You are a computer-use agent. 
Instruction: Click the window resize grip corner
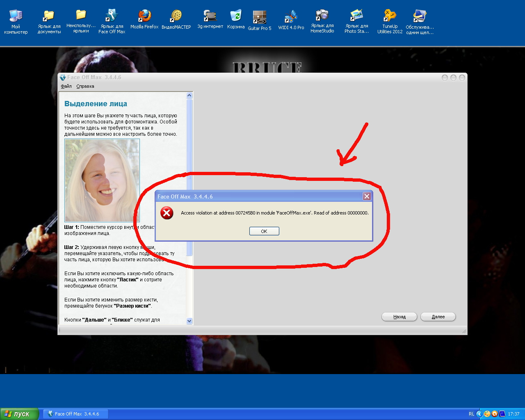(x=464, y=331)
